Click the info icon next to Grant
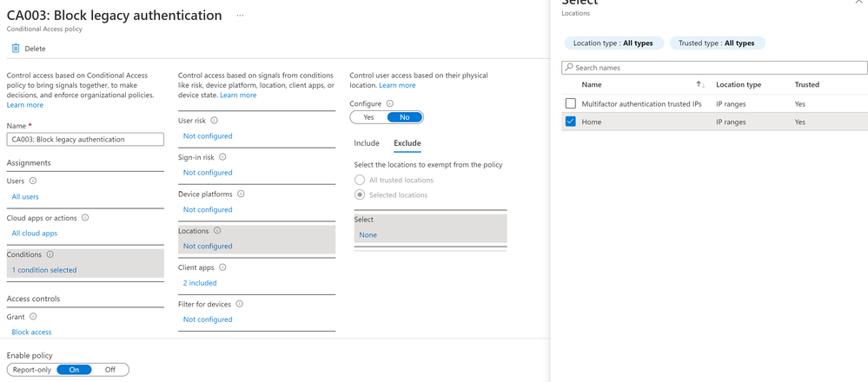The width and height of the screenshot is (868, 382). click(33, 317)
